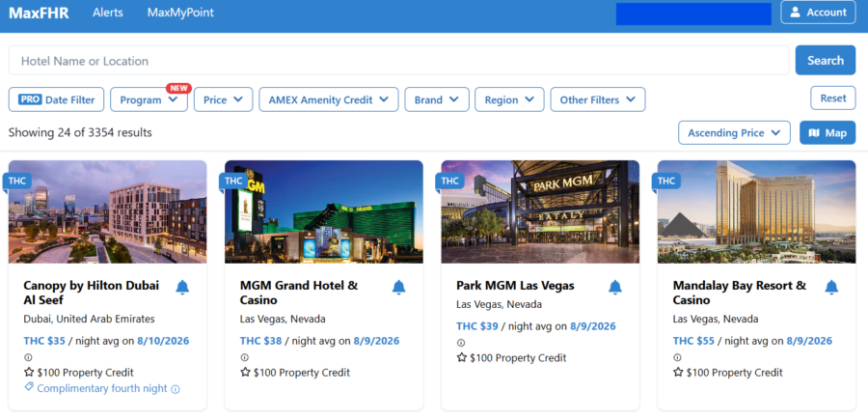
Task: Click the THC badge on Mandalay Bay card
Action: (x=665, y=181)
